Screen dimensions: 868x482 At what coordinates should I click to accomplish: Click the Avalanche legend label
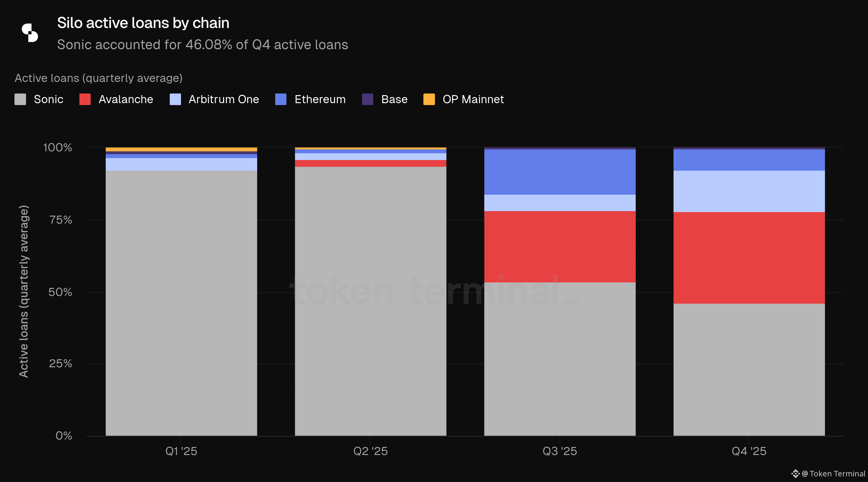click(x=126, y=99)
